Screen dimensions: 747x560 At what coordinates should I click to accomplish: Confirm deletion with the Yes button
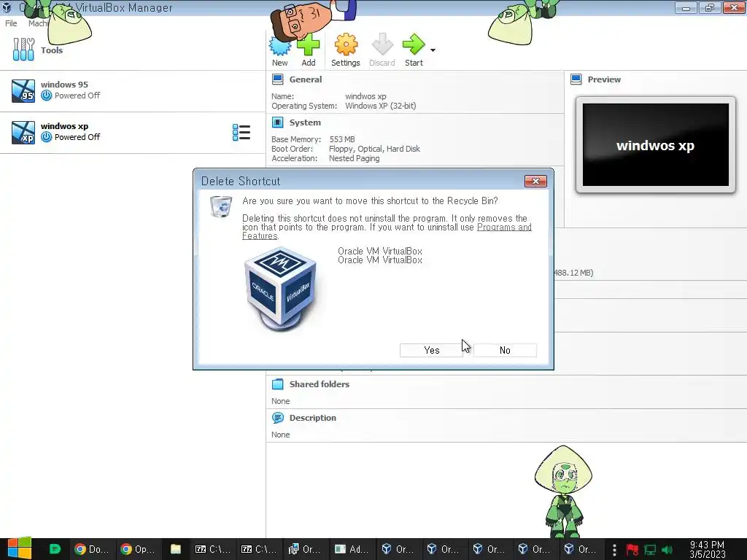click(x=431, y=350)
